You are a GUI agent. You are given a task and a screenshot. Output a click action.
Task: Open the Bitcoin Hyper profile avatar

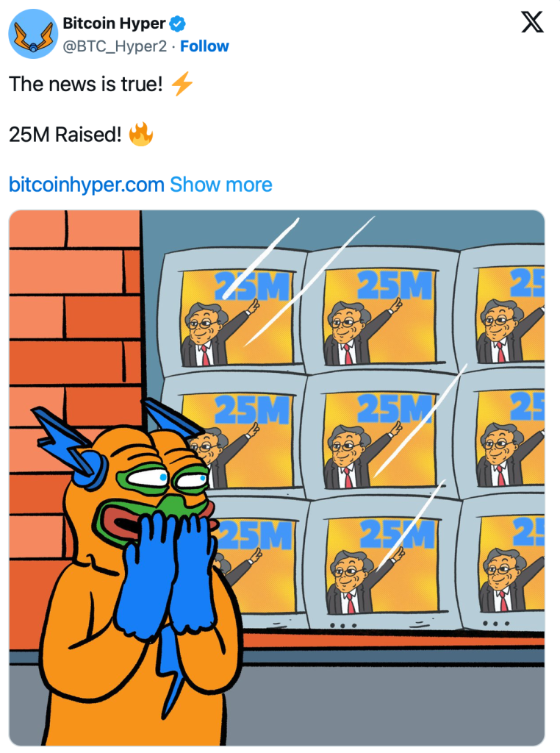(x=33, y=34)
